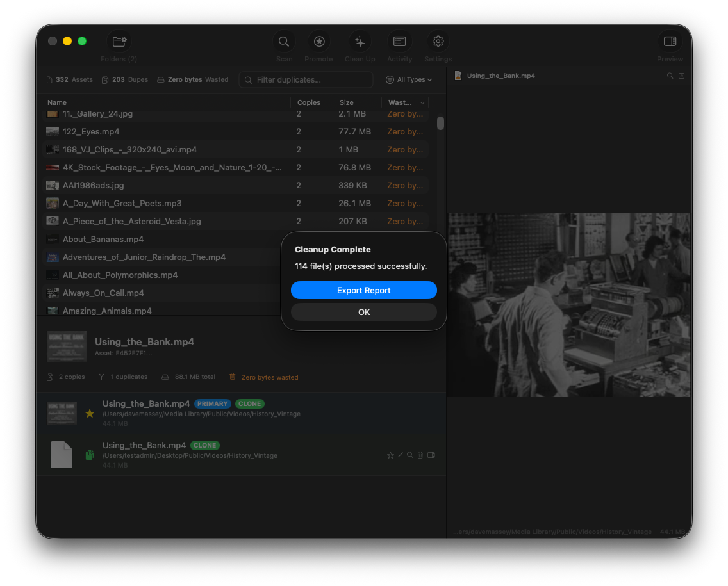The image size is (728, 586).
Task: Open the Promote tool
Action: click(318, 41)
